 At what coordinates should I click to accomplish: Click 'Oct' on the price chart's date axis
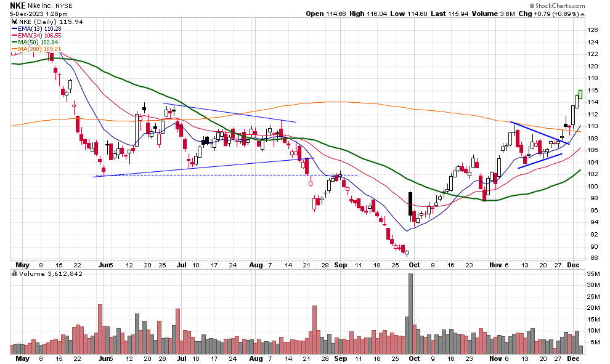414,265
